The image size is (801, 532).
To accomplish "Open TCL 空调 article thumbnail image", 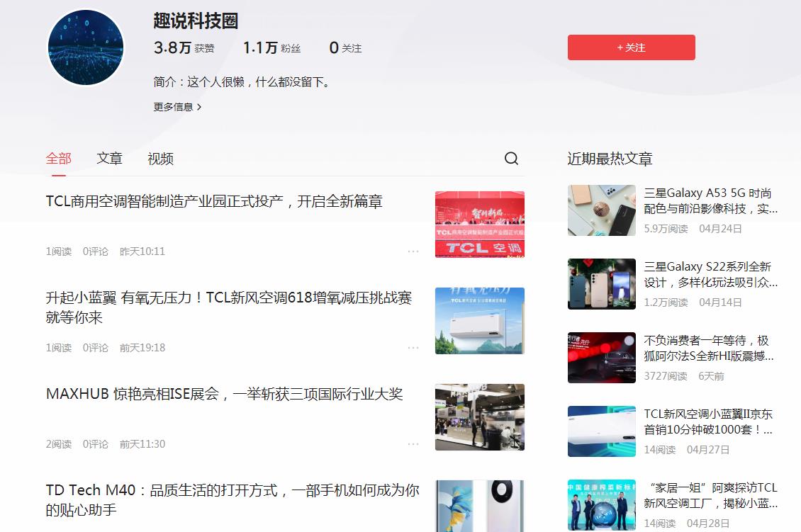I will pyautogui.click(x=480, y=224).
